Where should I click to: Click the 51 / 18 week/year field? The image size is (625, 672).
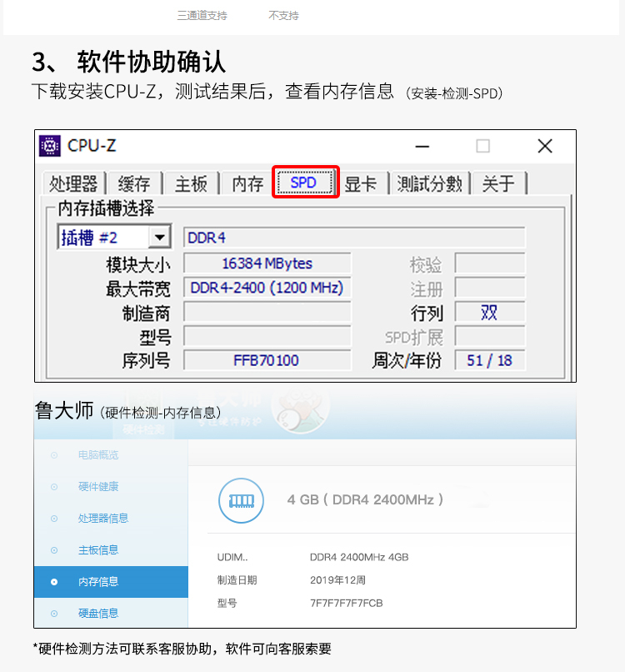pyautogui.click(x=490, y=360)
